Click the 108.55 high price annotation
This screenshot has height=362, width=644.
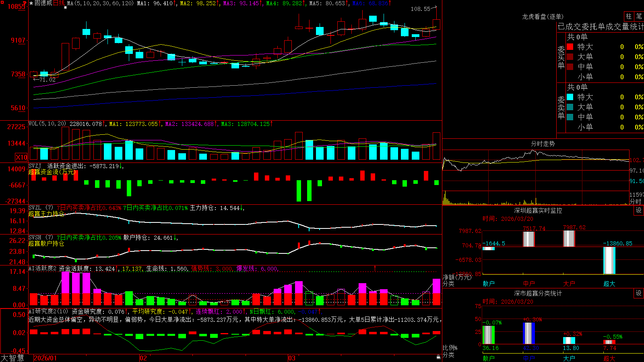coord(421,9)
